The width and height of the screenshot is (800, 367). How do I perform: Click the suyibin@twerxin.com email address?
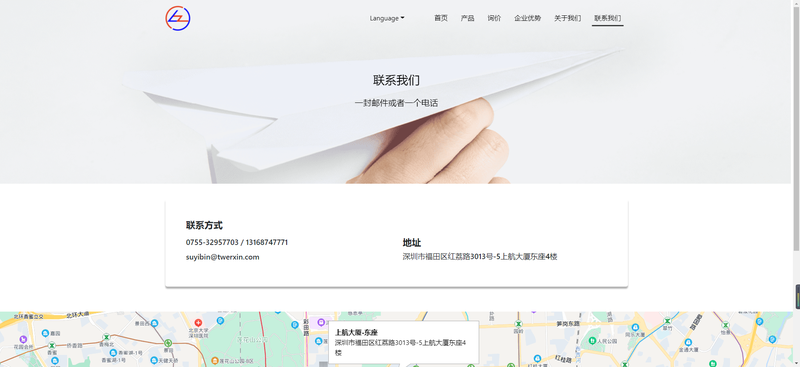click(222, 257)
